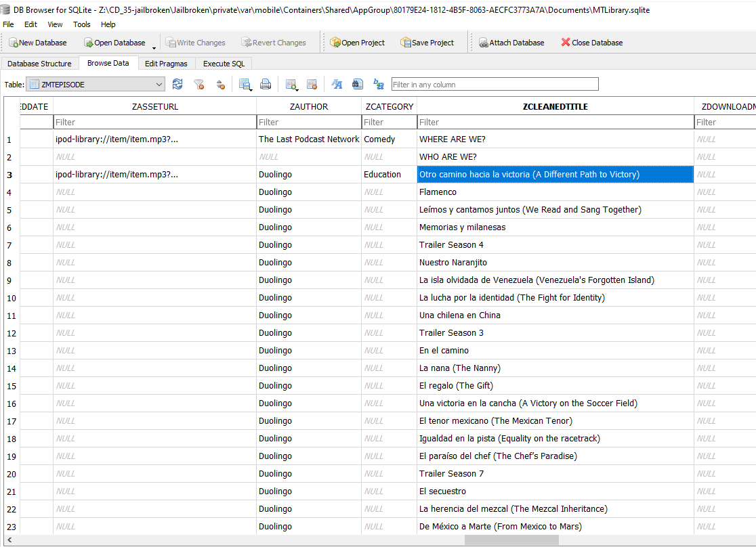The width and height of the screenshot is (756, 547).
Task: Click the delete current record icon
Action: (x=312, y=85)
